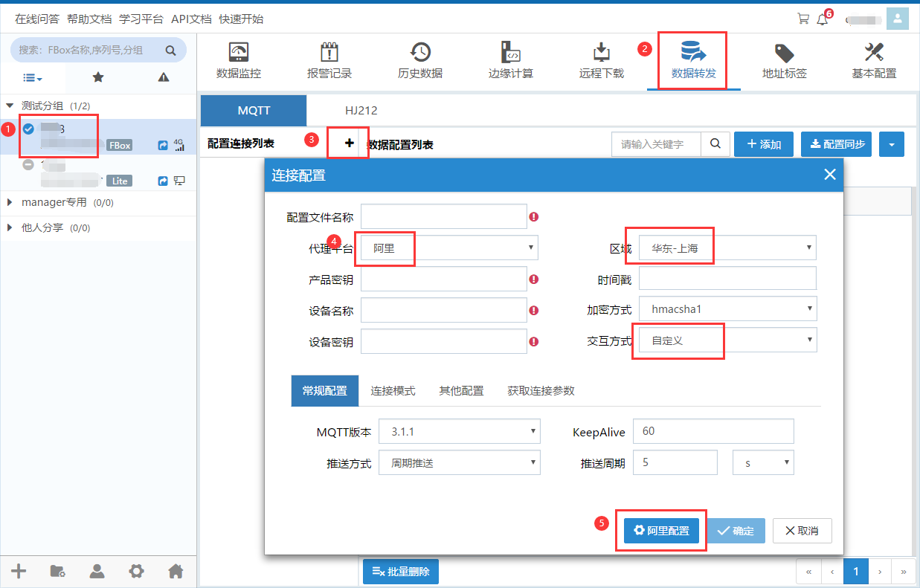Click the 历史数据 history data icon

point(420,54)
